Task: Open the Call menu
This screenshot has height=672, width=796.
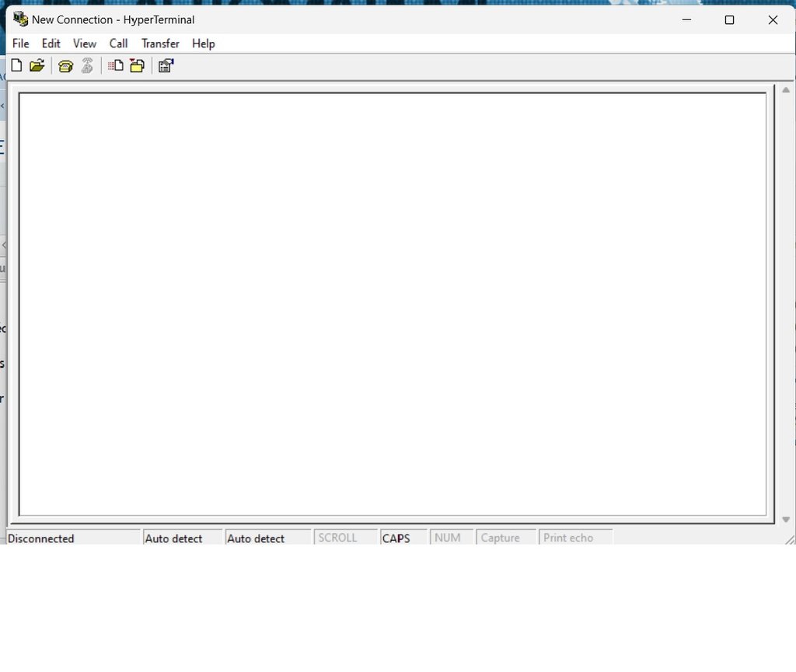Action: [118, 44]
